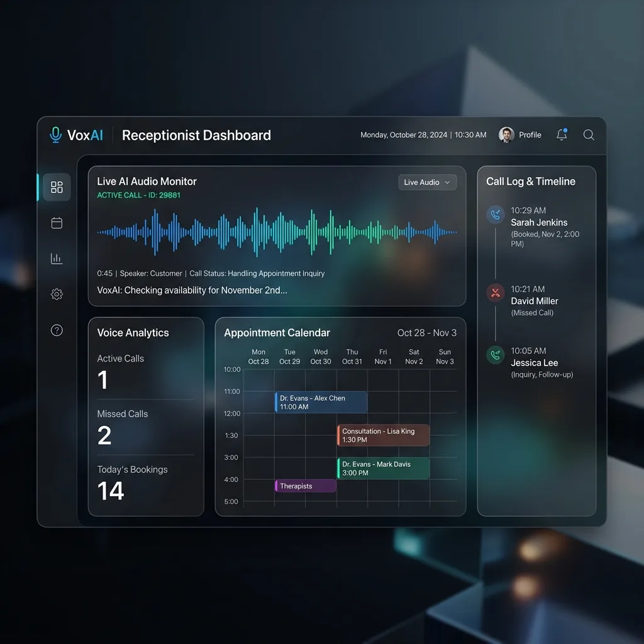Open the Profile avatar menu

(520, 135)
